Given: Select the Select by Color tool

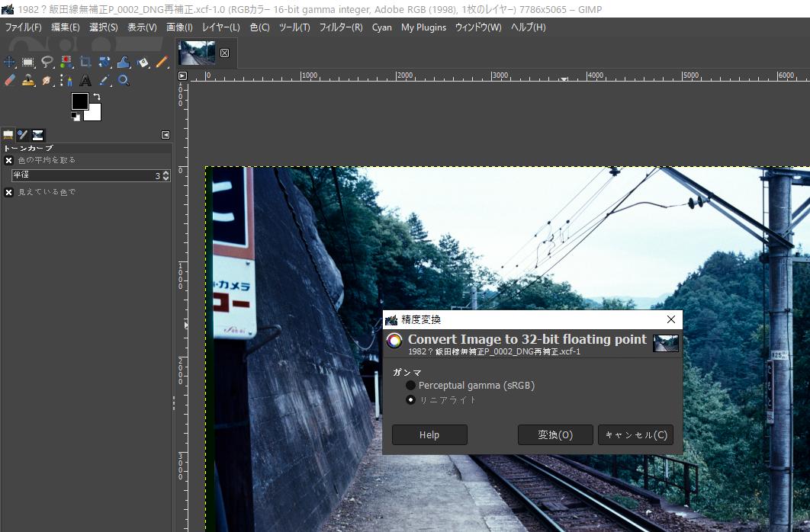Looking at the screenshot, I should point(66,62).
